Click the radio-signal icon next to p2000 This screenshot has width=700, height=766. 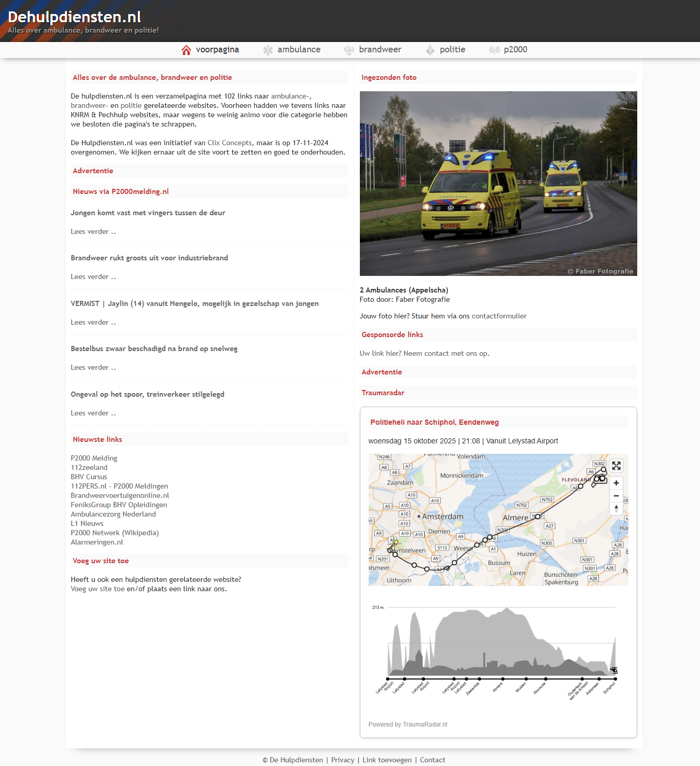[494, 50]
